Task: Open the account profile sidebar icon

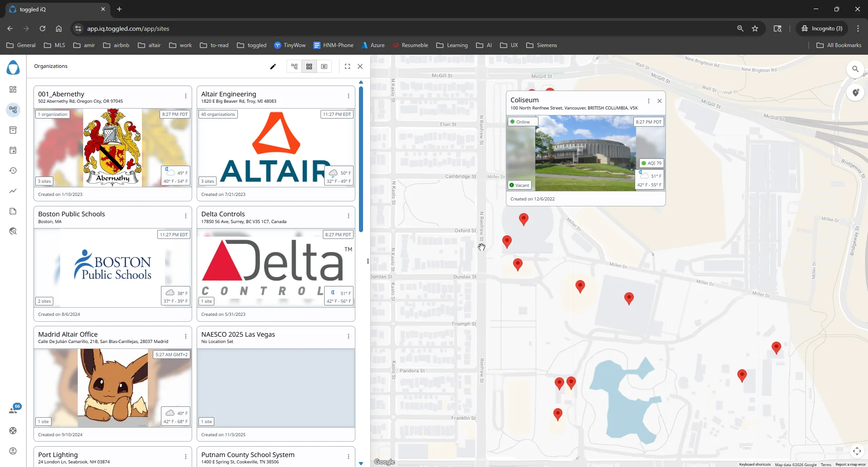Action: [x=13, y=451]
